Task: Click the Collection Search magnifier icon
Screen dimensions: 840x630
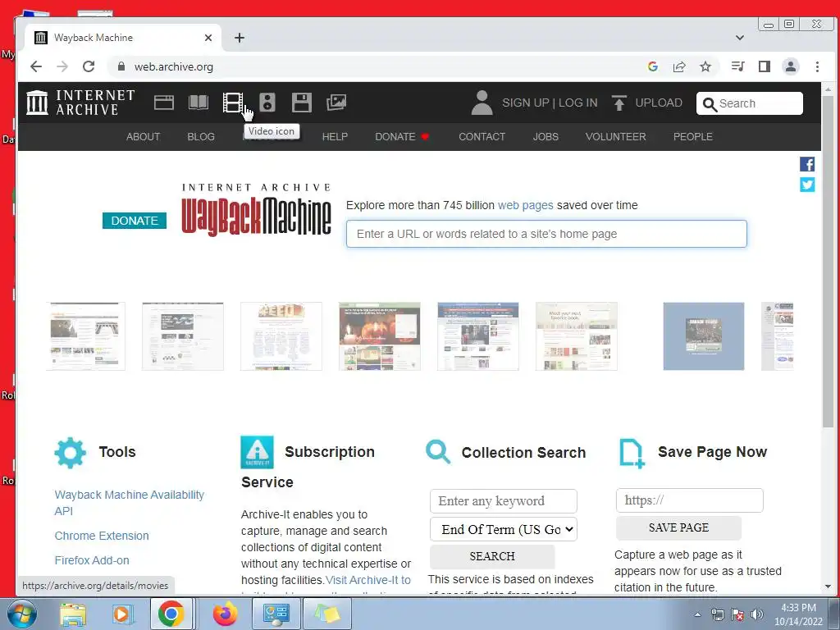Action: tap(438, 452)
